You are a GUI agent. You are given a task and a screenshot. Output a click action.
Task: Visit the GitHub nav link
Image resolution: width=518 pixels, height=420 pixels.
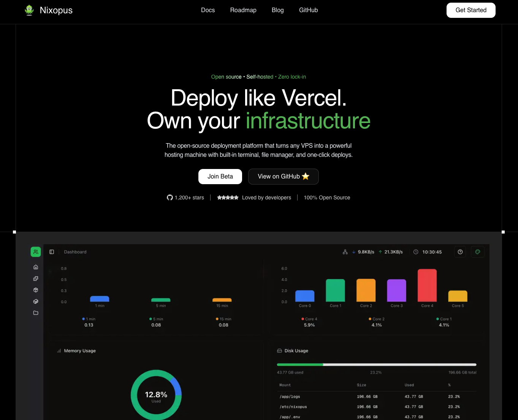(309, 10)
